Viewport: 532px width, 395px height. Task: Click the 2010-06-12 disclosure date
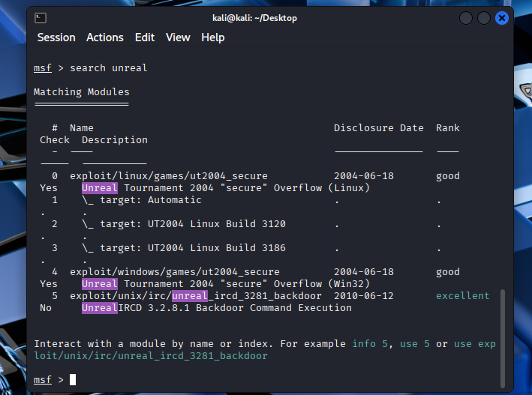(364, 296)
